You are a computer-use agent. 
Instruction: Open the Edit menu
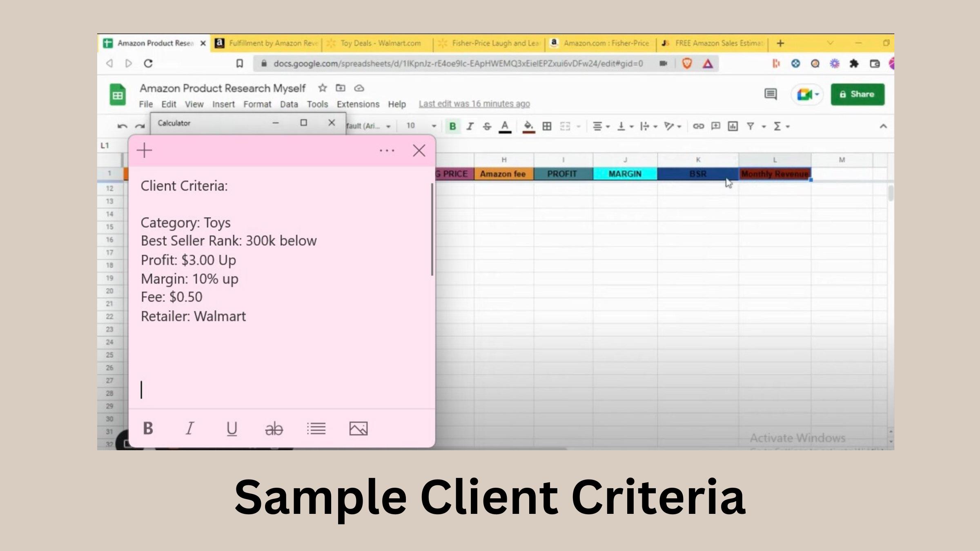[x=169, y=104]
